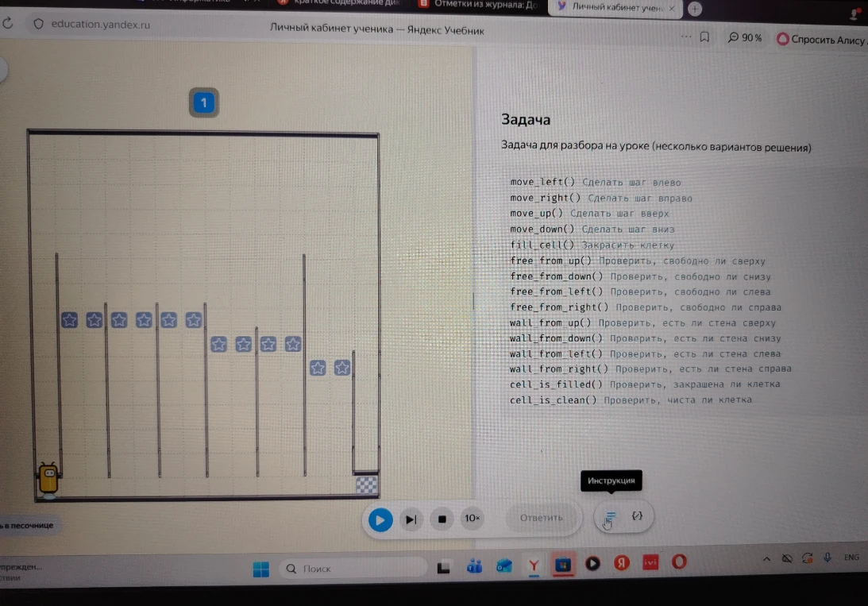The width and height of the screenshot is (868, 606).
Task: Open Outlook from the taskbar
Action: pos(503,565)
